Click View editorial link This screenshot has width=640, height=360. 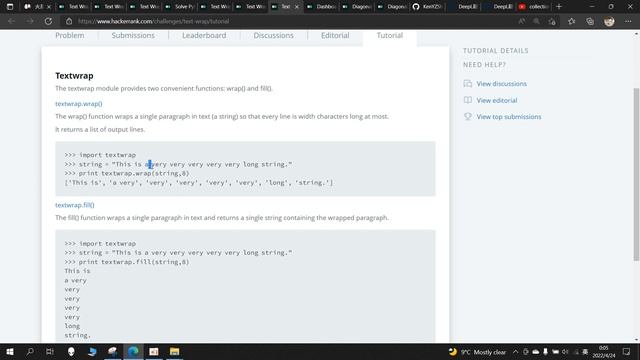(x=497, y=100)
